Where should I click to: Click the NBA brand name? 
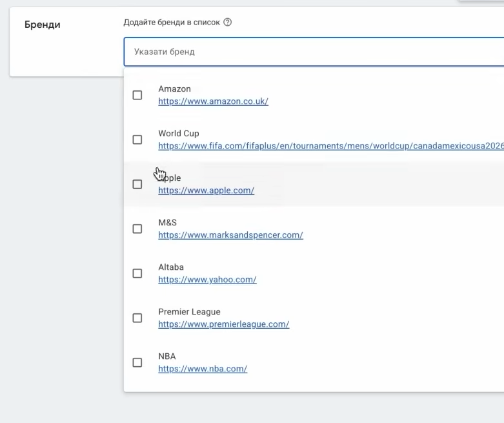167,356
